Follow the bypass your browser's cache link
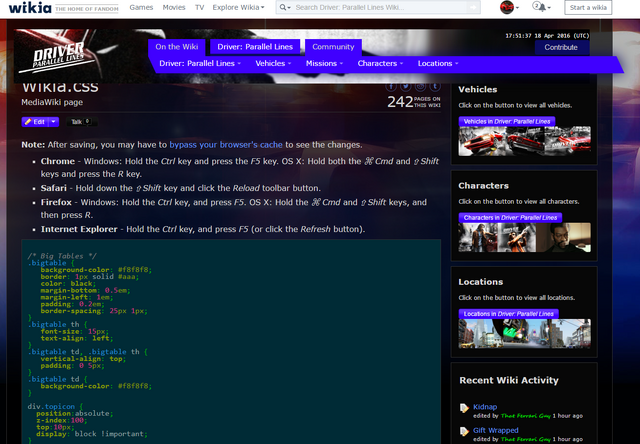 pos(226,145)
